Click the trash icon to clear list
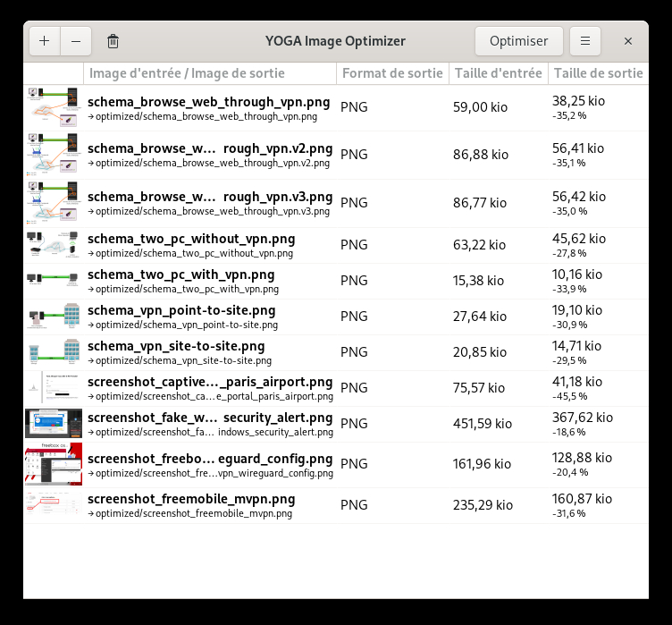 point(113,41)
